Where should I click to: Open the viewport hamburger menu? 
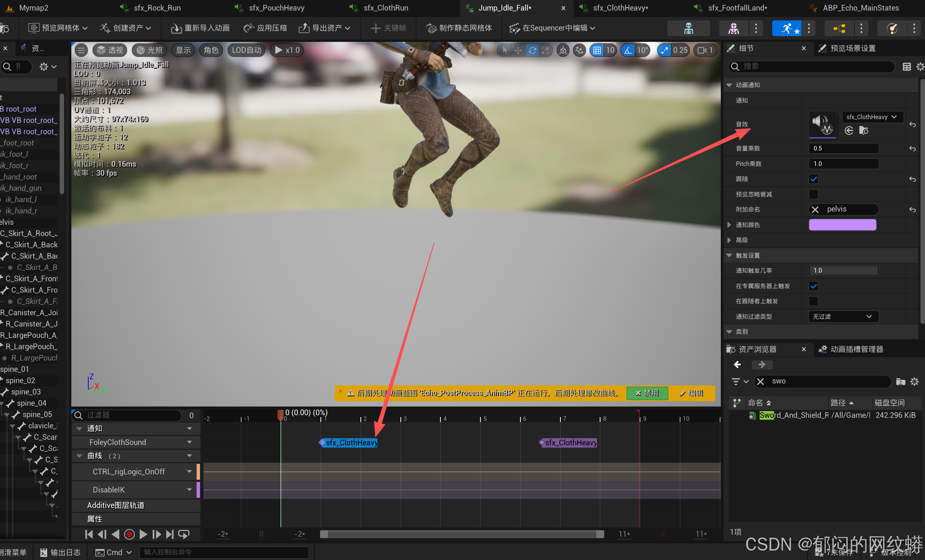pyautogui.click(x=81, y=50)
